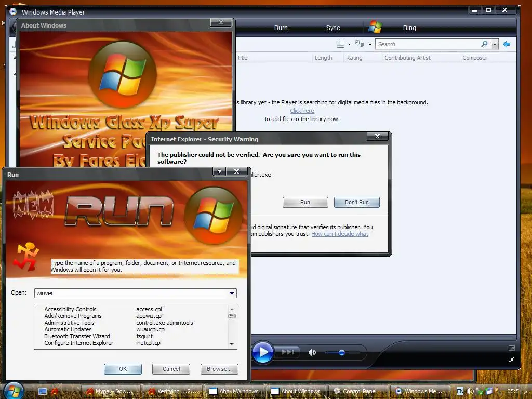Viewport: 532px width, 399px height.
Task: Click the Open text field in Run dialog
Action: (x=131, y=293)
